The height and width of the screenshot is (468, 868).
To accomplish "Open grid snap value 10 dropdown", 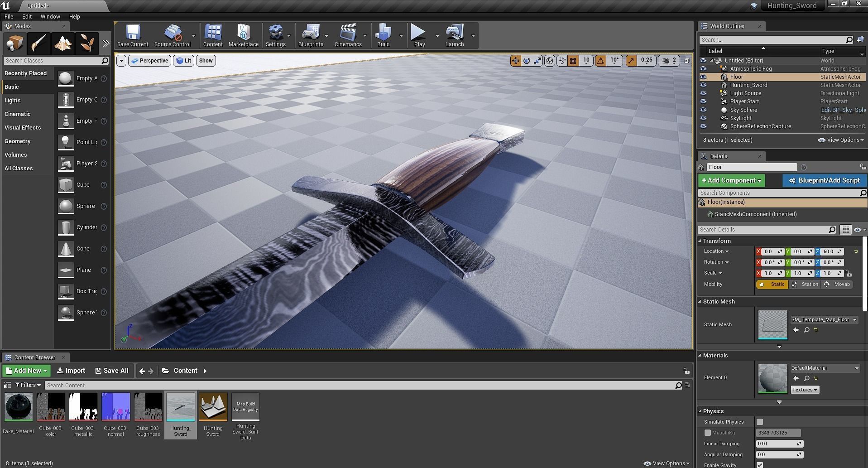I will (x=586, y=60).
